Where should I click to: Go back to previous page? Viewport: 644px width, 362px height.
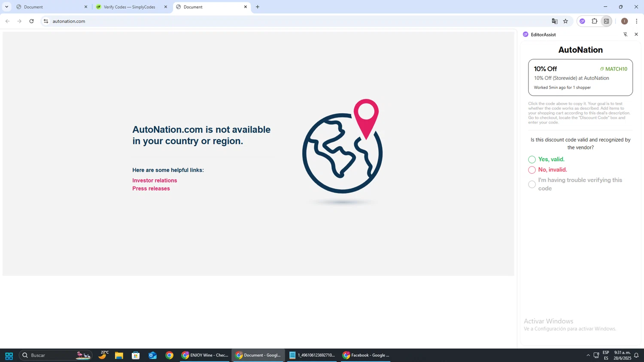(x=7, y=21)
